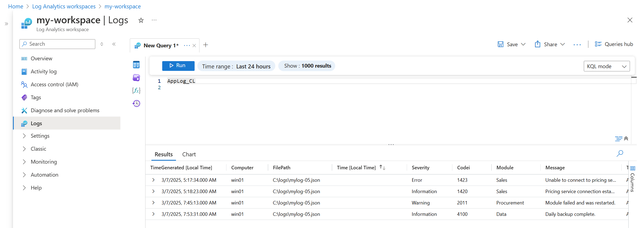
Task: Run the query
Action: click(x=178, y=66)
